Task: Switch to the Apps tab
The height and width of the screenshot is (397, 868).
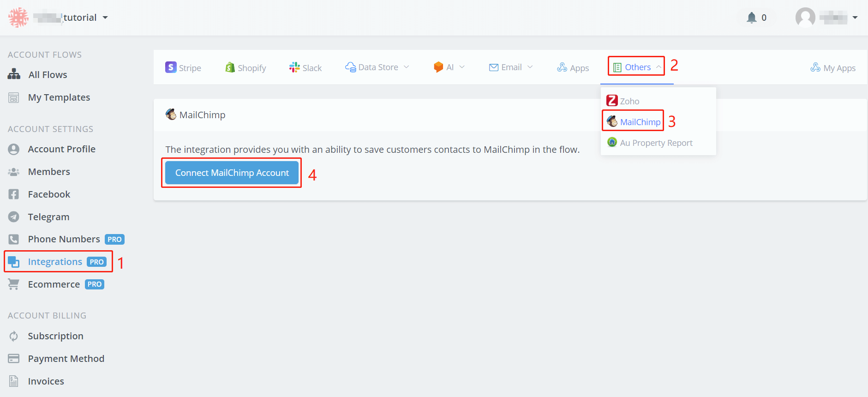Action: pyautogui.click(x=573, y=67)
